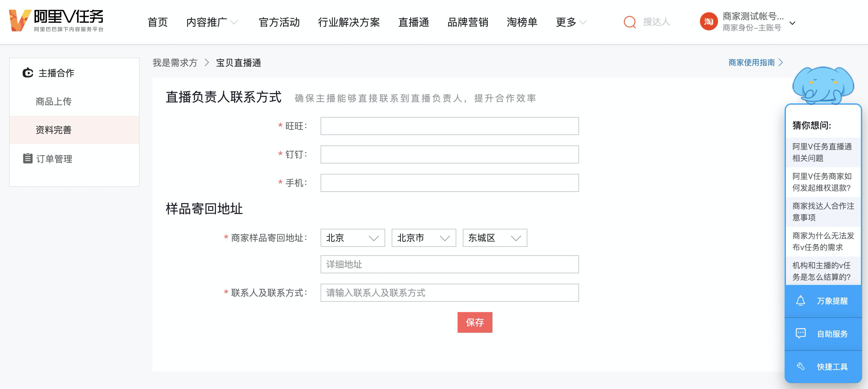Click the search magnifier icon
The image size is (868, 389).
(x=629, y=22)
